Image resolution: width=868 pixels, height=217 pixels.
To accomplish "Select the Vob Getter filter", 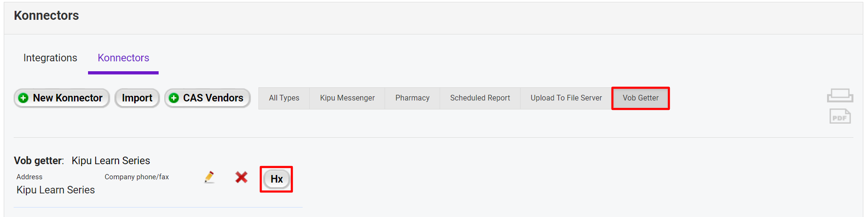I will click(641, 98).
